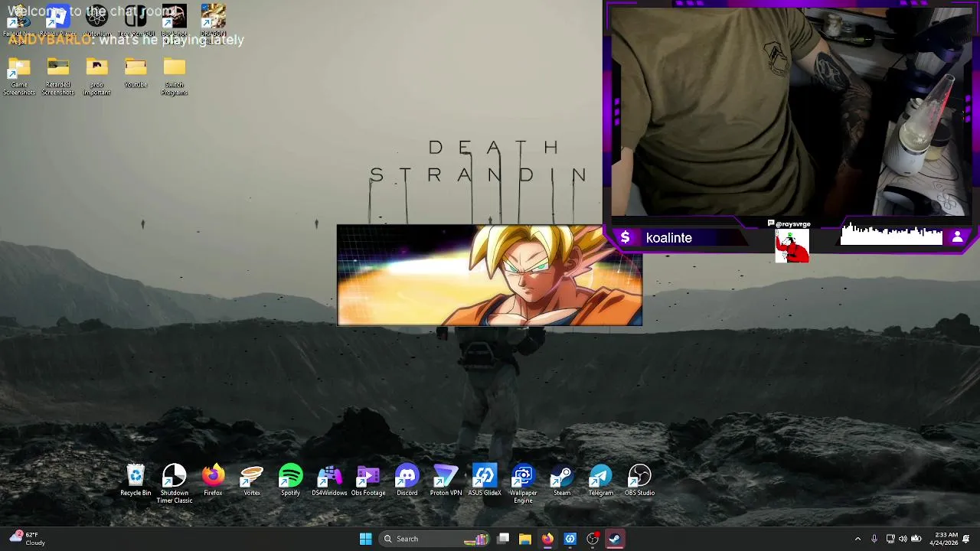Click the Goku animation banner thumbnail
Screen dimensions: 980x551
pos(489,275)
